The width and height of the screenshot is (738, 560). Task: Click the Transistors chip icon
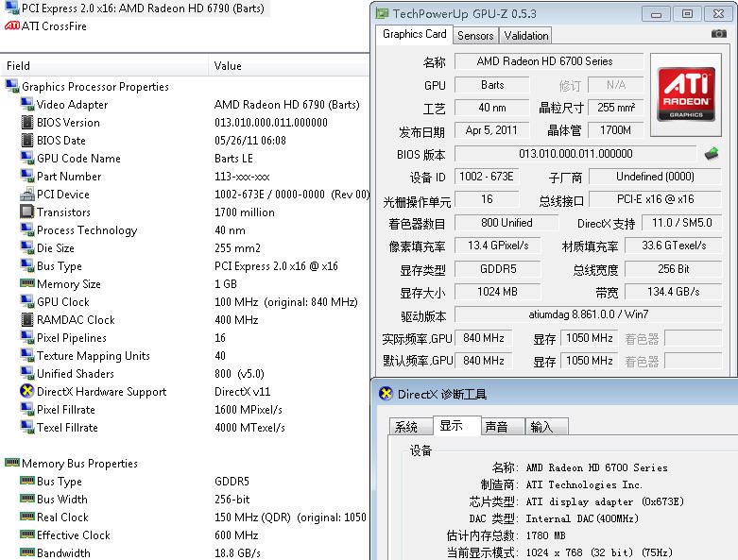click(27, 212)
